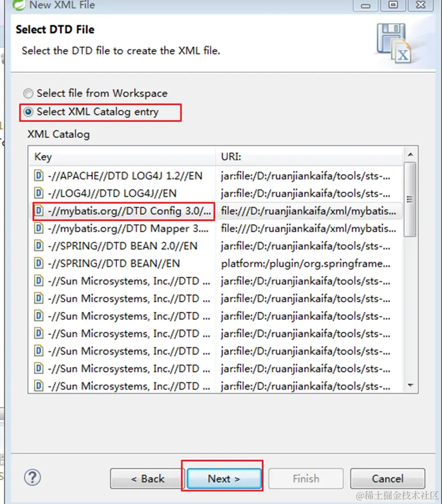Click the < Back button

pos(147,478)
